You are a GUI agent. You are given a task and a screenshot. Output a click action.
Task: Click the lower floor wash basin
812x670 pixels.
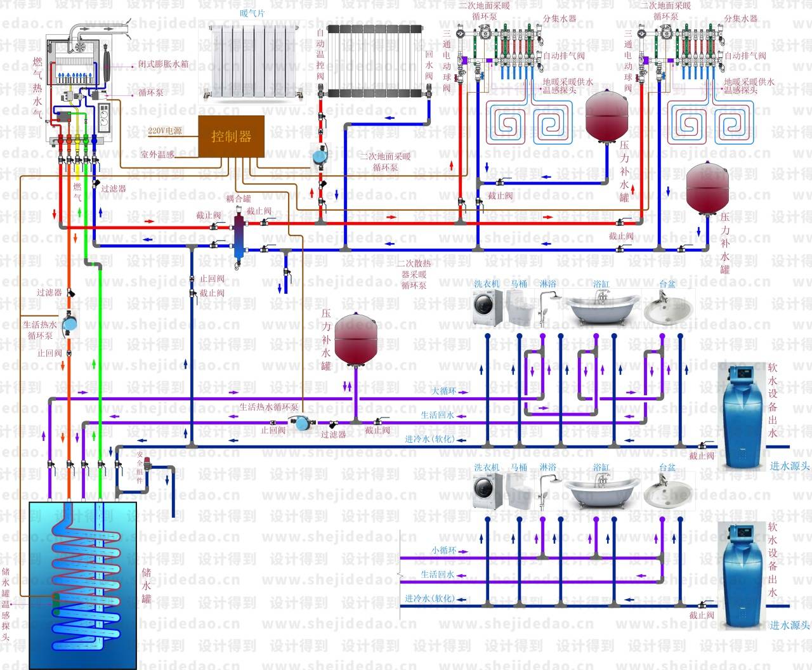coord(668,490)
